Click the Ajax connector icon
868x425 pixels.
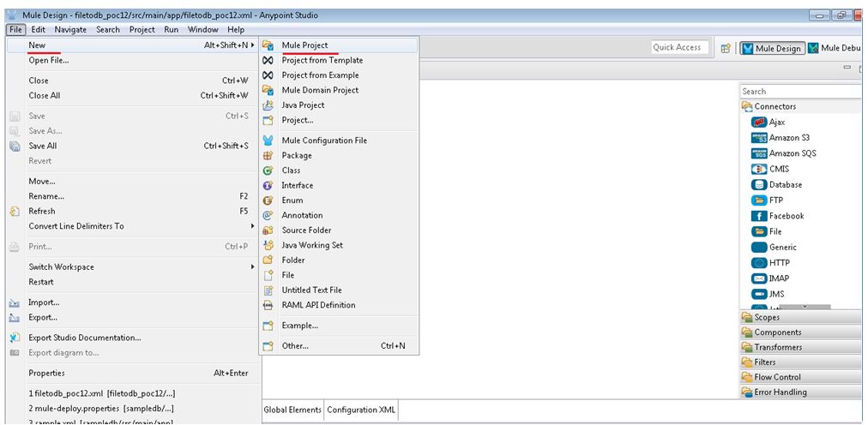click(x=759, y=123)
